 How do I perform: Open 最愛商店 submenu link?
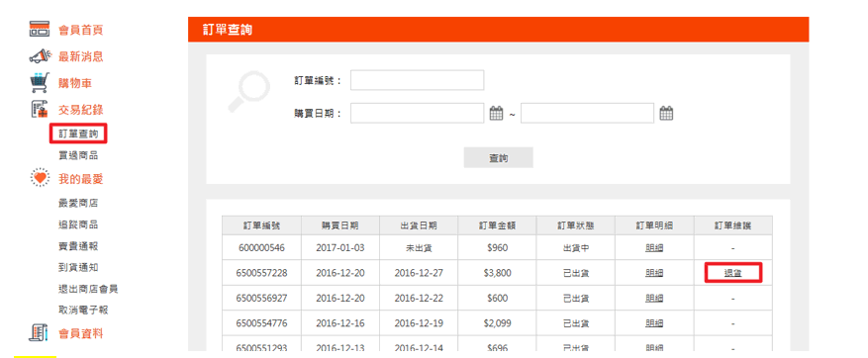(x=78, y=203)
